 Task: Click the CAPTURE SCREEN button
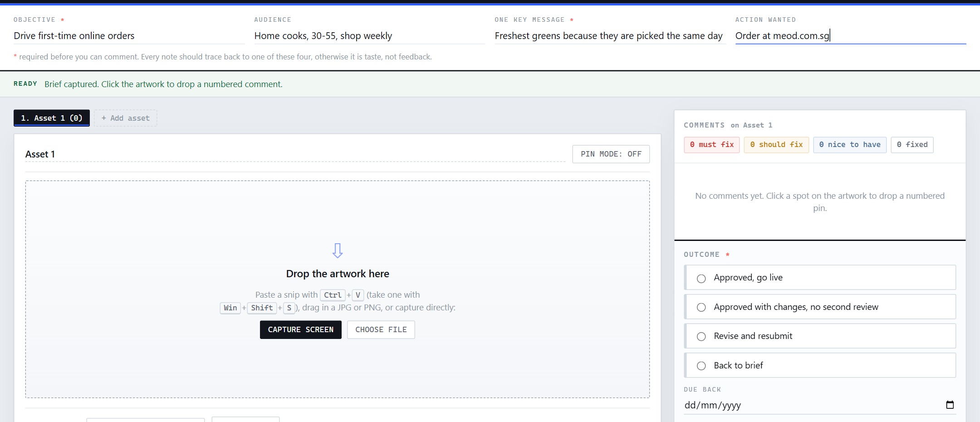[x=301, y=330]
